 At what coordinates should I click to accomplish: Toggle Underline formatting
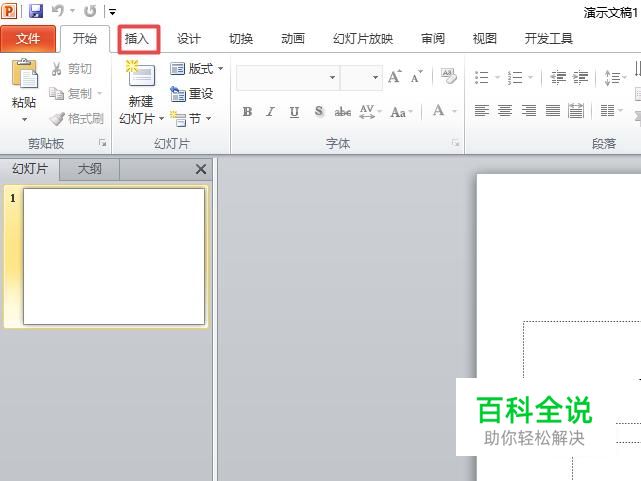294,111
